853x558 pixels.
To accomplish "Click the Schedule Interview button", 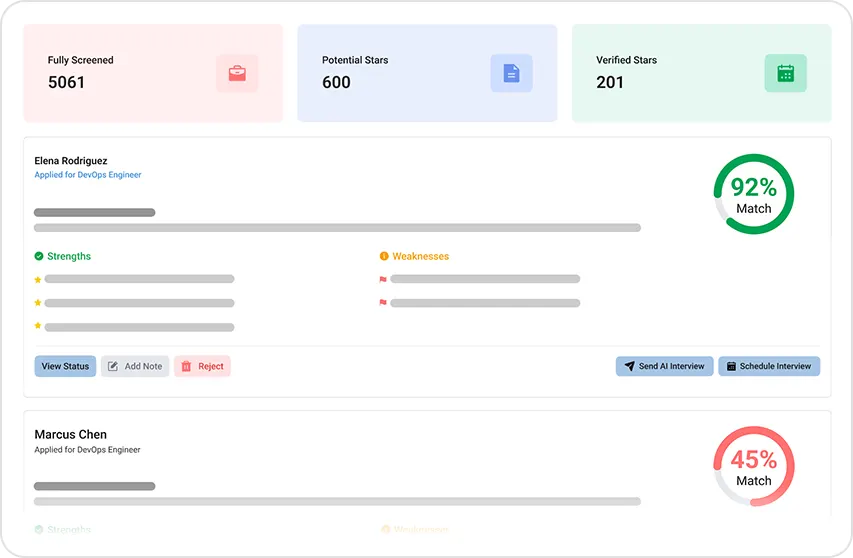I will pyautogui.click(x=768, y=366).
